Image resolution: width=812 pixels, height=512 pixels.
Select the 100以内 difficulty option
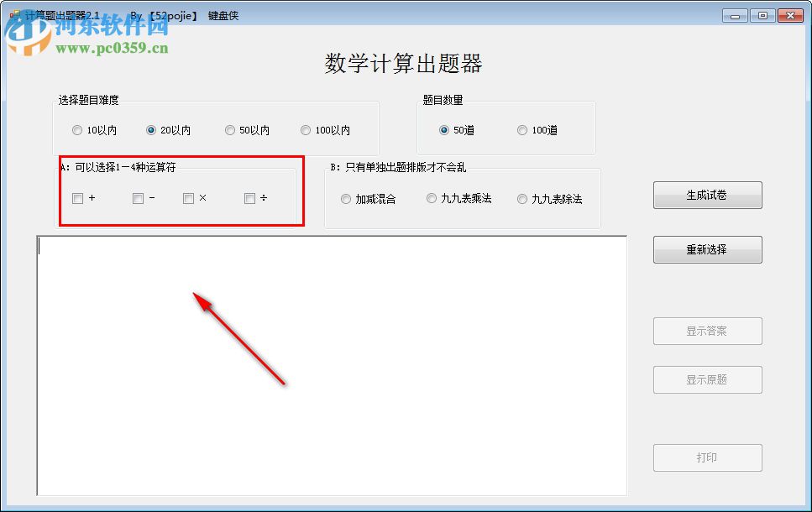306,129
